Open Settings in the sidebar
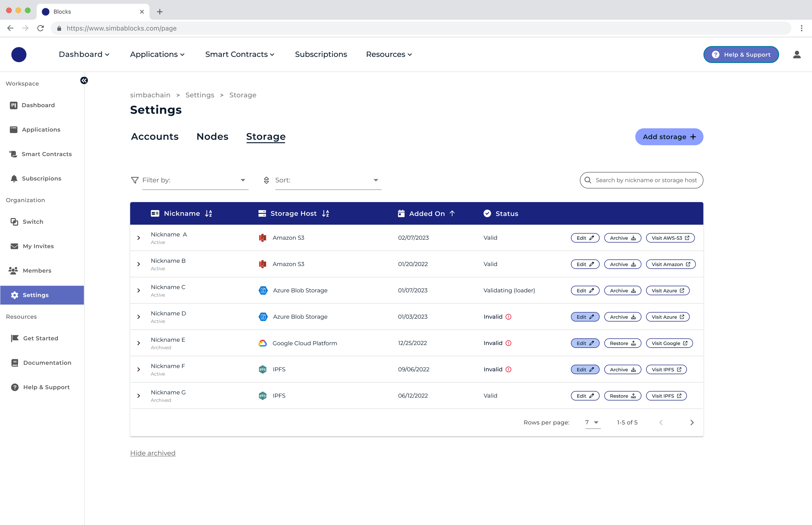This screenshot has height=525, width=812. (x=35, y=295)
